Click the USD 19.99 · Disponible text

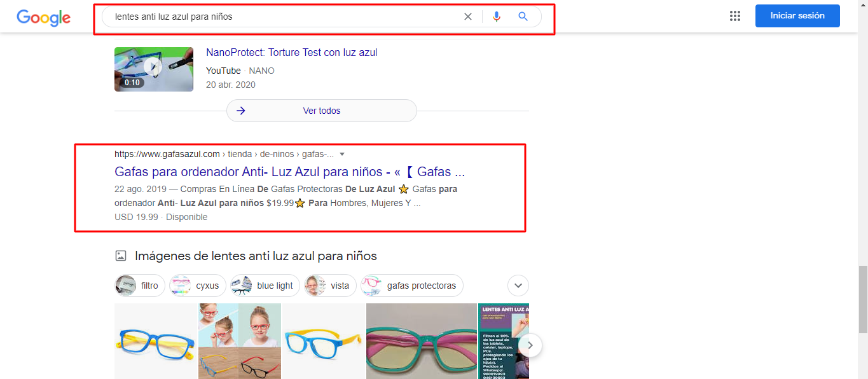(x=161, y=217)
